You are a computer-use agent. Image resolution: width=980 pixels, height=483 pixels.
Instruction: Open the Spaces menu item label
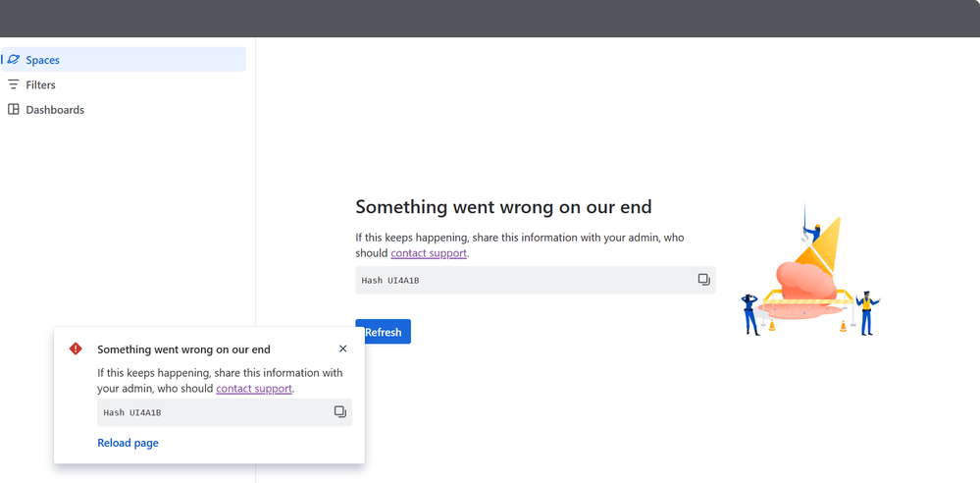tap(43, 60)
